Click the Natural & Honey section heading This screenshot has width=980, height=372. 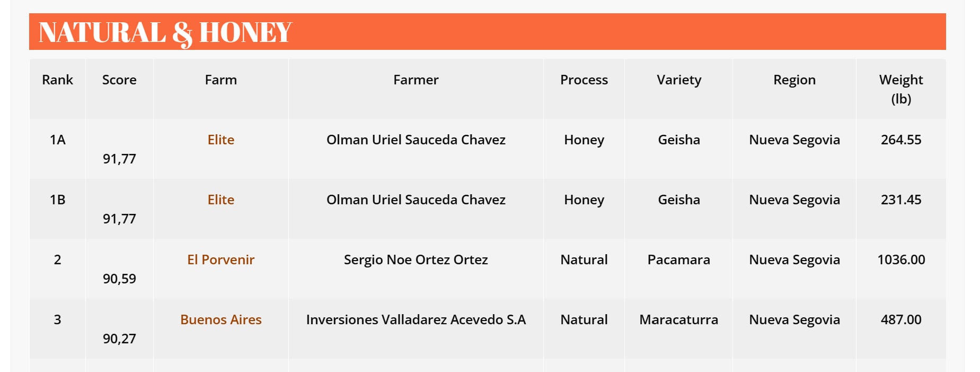tap(165, 32)
